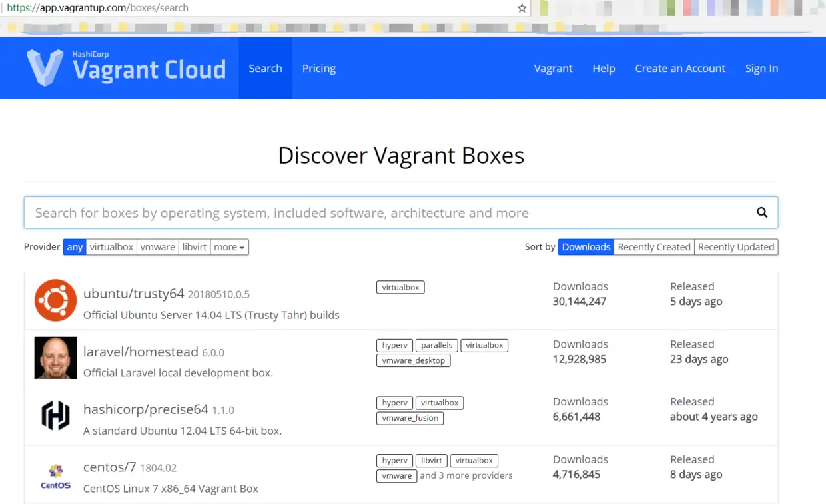This screenshot has height=504, width=826.
Task: Filter by libvirt provider
Action: (195, 247)
